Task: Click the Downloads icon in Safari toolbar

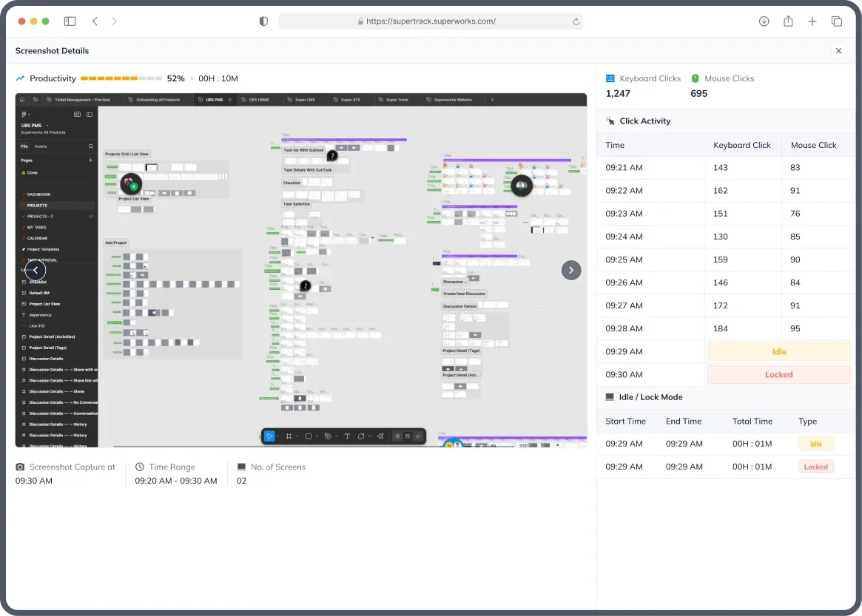Action: pos(764,21)
